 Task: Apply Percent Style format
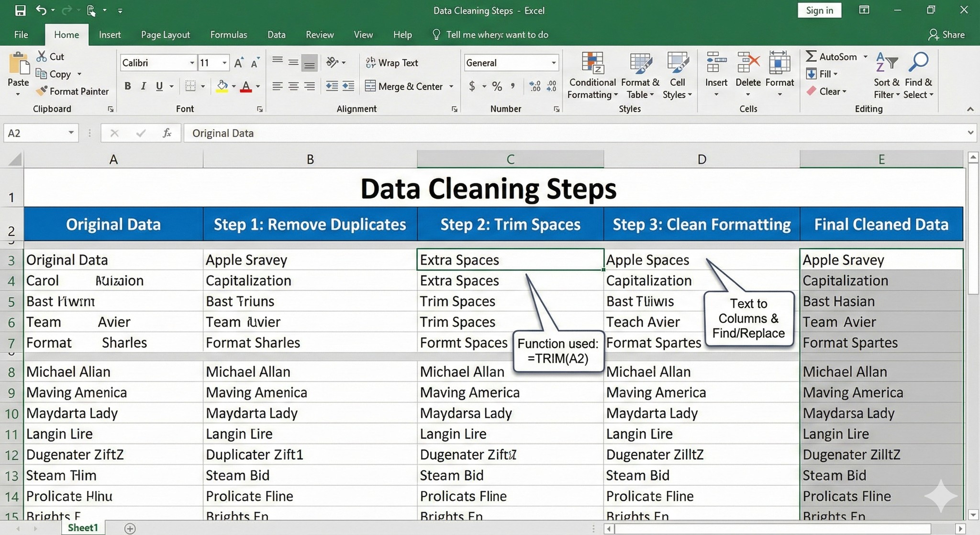(497, 86)
